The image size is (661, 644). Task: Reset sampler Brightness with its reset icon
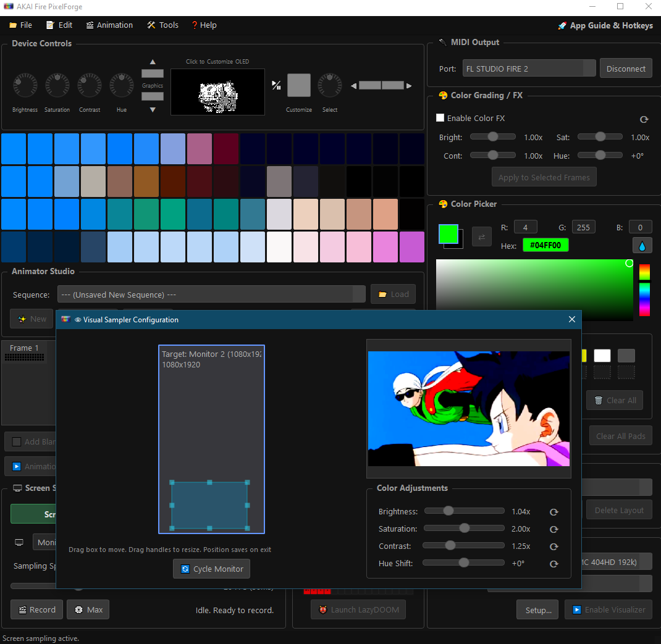click(554, 512)
